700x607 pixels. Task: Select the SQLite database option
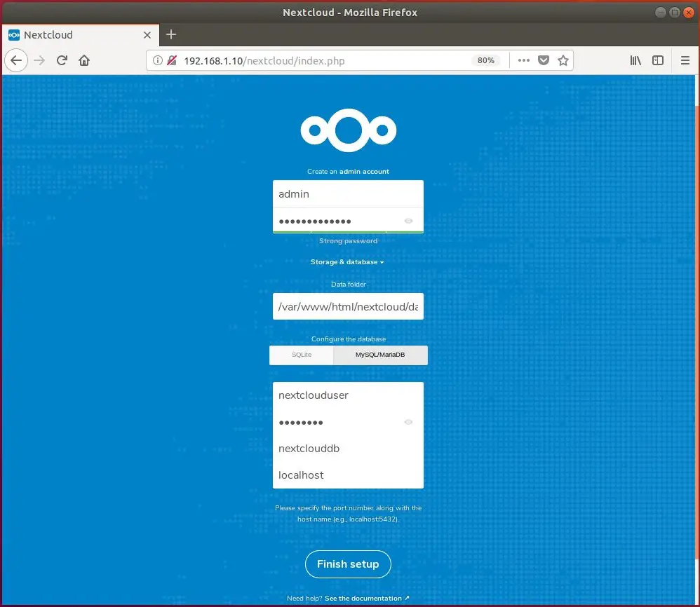click(302, 355)
